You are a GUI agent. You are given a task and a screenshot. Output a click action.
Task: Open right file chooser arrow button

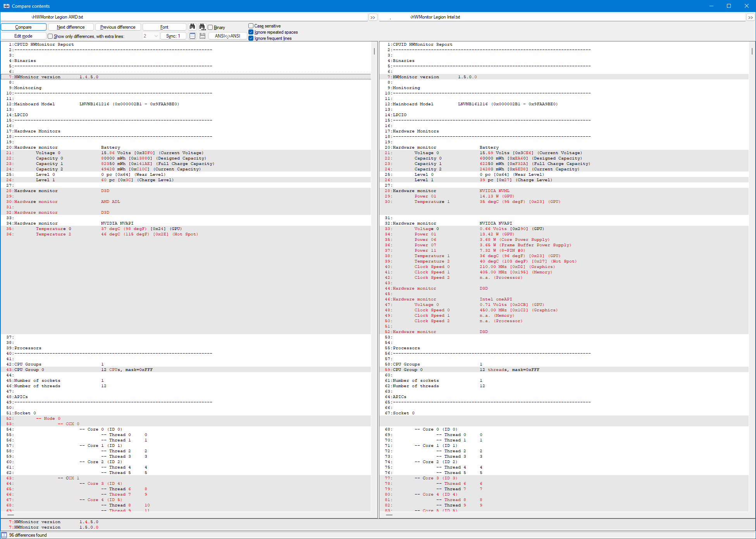point(751,17)
